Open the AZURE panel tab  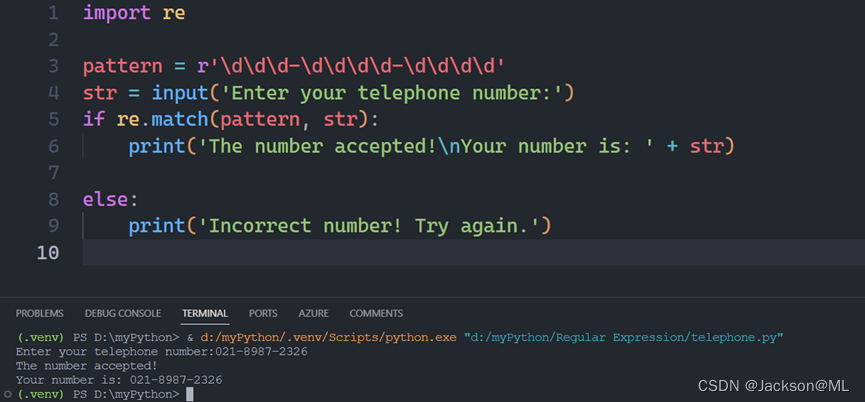coord(313,313)
